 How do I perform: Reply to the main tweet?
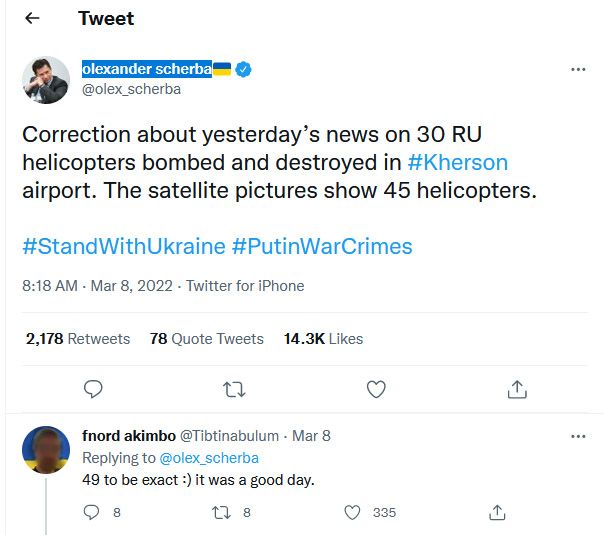(94, 388)
